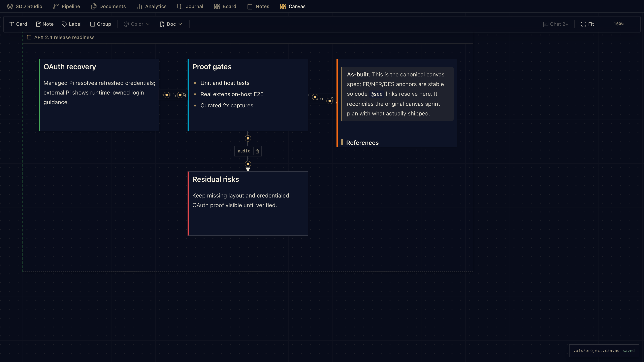Click the lower handle of the audit edge
644x362 pixels.
(x=248, y=164)
